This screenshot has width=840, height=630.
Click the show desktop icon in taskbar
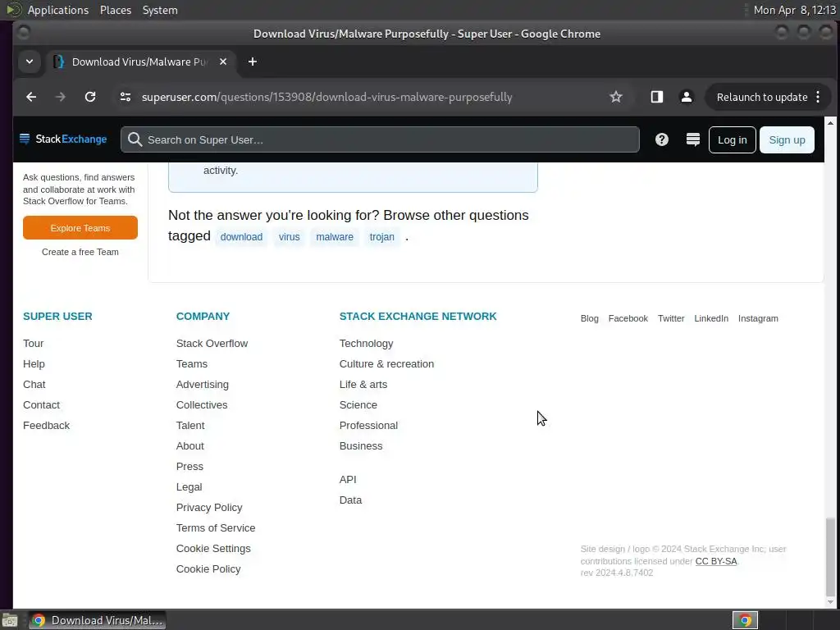click(x=10, y=620)
